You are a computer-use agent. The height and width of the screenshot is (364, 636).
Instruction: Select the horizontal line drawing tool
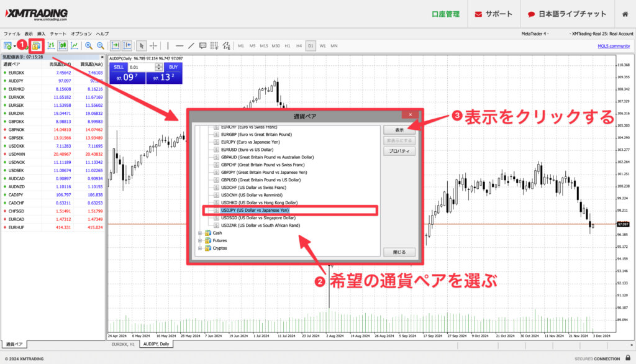[178, 45]
